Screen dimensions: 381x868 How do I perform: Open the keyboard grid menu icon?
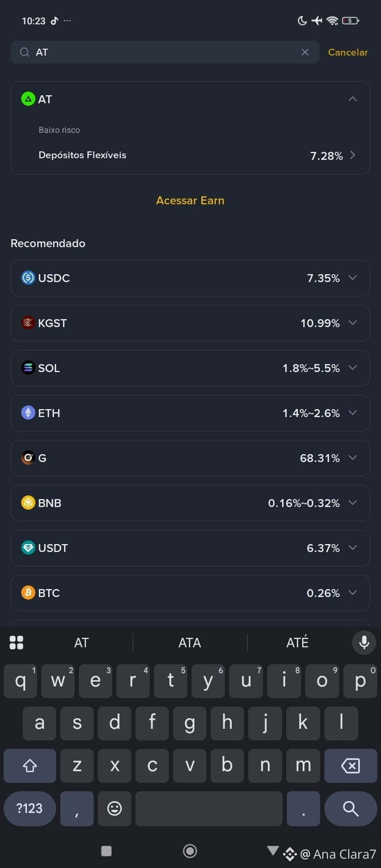[x=16, y=643]
